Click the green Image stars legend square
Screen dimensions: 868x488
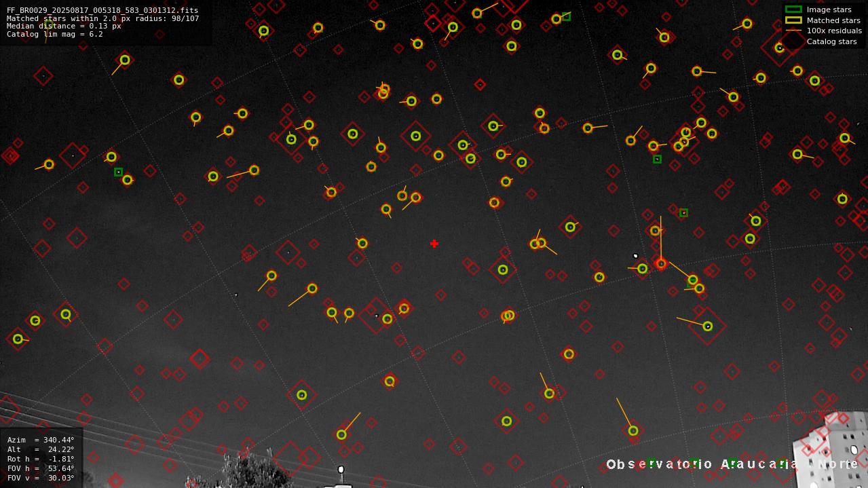(793, 10)
